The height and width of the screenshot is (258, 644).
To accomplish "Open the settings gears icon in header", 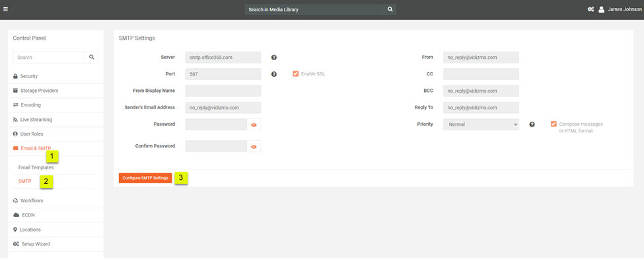I will pos(590,9).
